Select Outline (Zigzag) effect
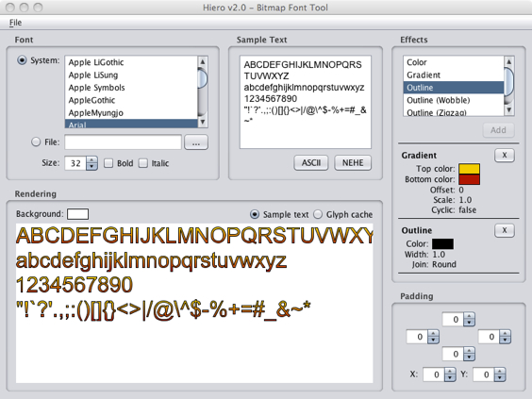The width and height of the screenshot is (532, 399). pyautogui.click(x=454, y=111)
